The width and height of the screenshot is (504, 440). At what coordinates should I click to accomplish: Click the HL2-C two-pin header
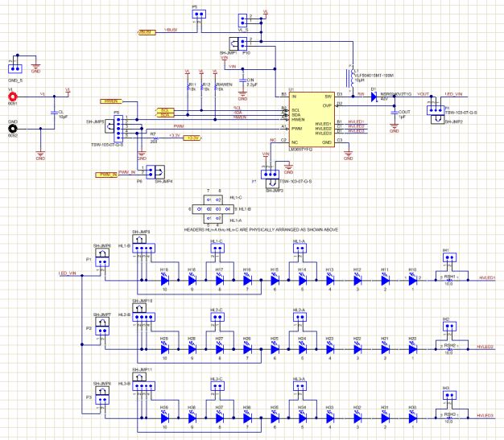[x=217, y=317]
